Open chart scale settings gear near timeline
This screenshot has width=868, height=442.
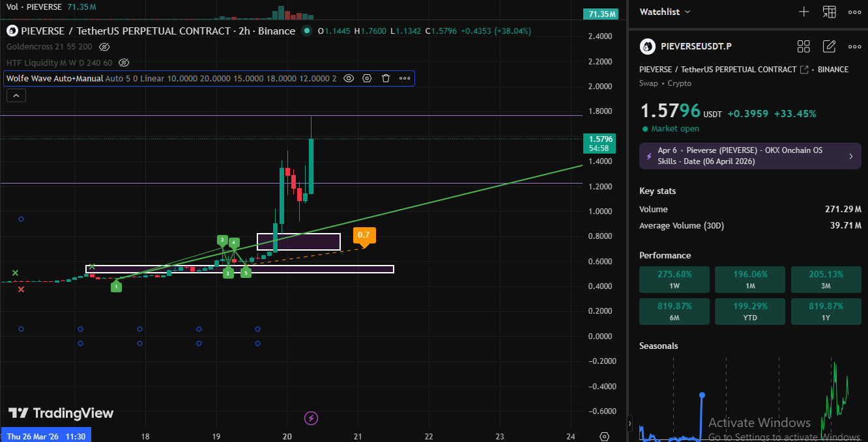pyautogui.click(x=604, y=437)
